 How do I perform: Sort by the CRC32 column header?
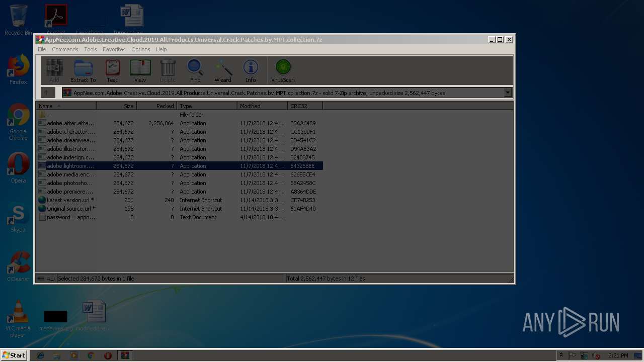click(305, 106)
